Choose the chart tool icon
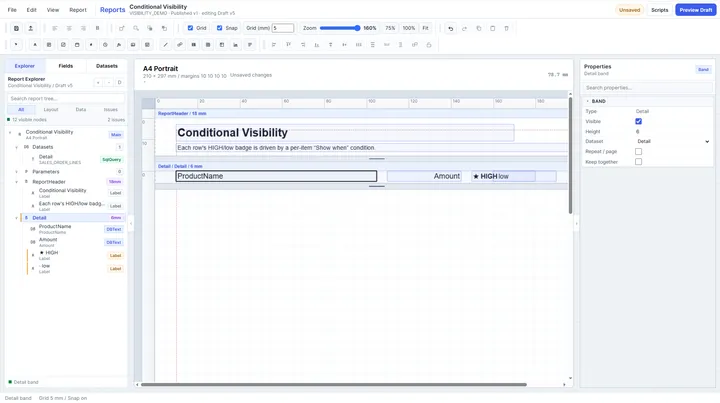The height and width of the screenshot is (403, 720). (236, 45)
